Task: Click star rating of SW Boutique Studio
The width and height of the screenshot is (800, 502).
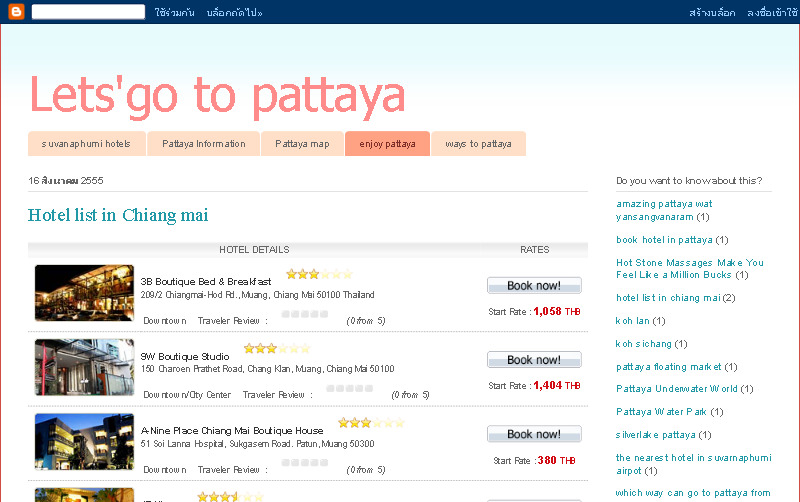Action: (277, 349)
